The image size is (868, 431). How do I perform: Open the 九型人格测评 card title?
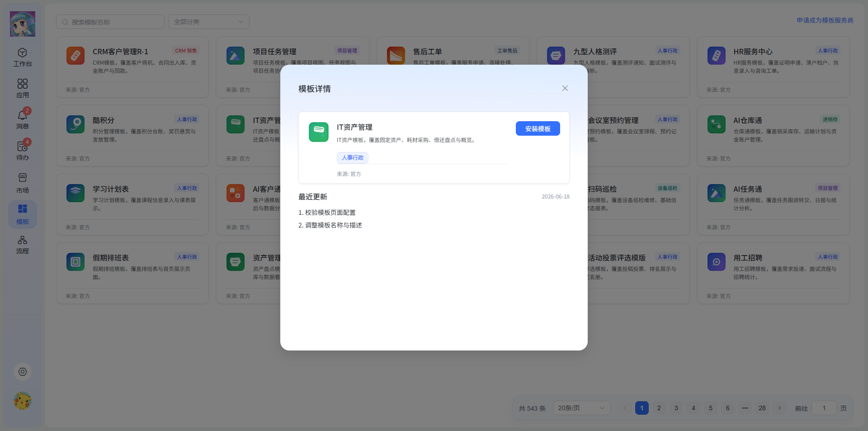pos(595,52)
